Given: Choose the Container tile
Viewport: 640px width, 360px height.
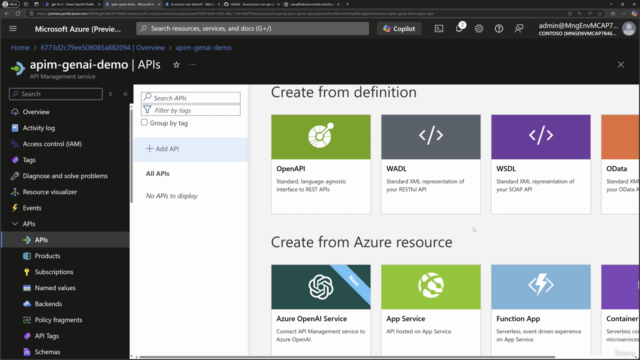Looking at the screenshot, I should 620,310.
